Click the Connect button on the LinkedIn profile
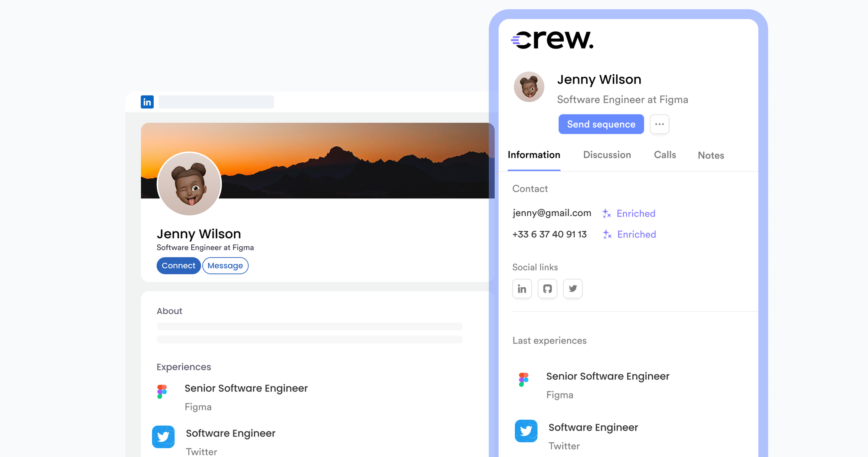This screenshot has height=457, width=868. pyautogui.click(x=178, y=265)
